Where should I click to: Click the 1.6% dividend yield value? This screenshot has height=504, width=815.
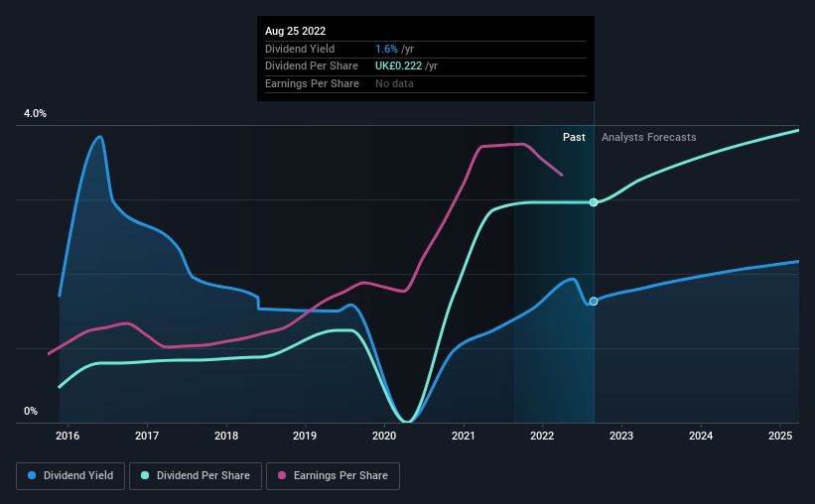pyautogui.click(x=386, y=49)
